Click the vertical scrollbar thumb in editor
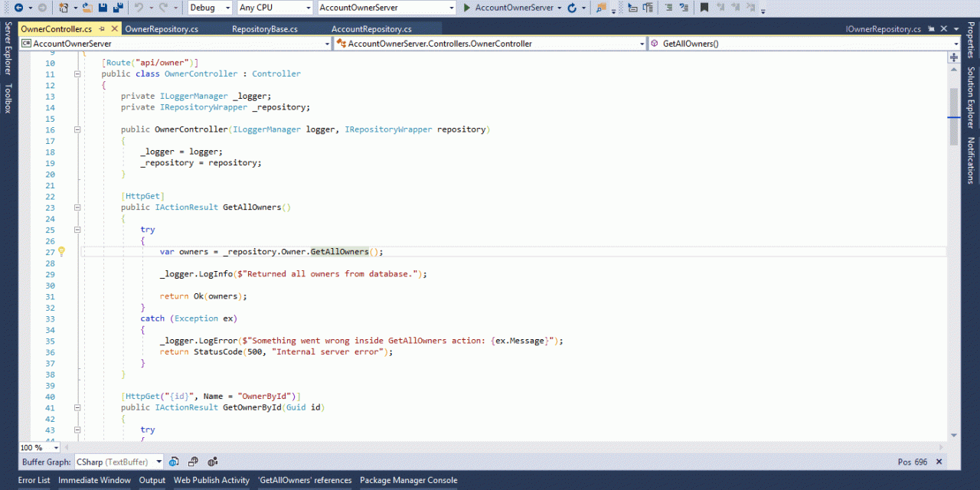980x490 pixels. tap(954, 116)
